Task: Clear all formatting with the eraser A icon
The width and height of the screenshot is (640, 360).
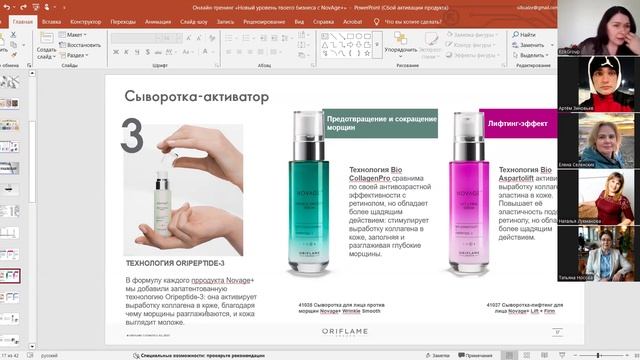Action: tap(212, 38)
